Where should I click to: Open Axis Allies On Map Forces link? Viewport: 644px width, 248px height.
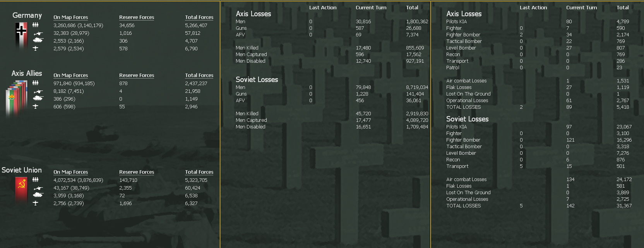click(70, 75)
